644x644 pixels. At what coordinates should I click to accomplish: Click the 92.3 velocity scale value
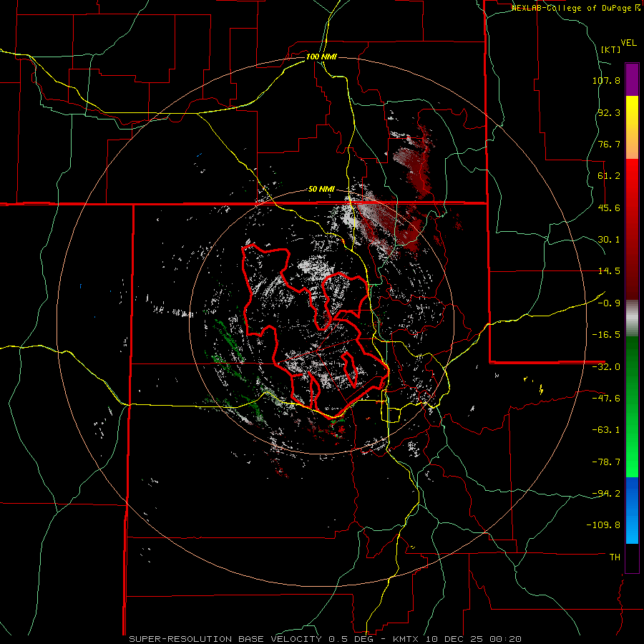pyautogui.click(x=609, y=112)
